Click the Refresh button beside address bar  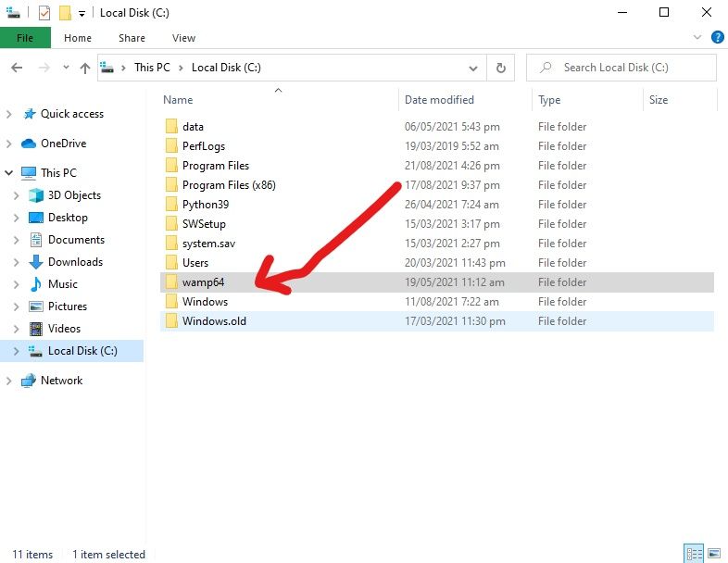click(501, 68)
